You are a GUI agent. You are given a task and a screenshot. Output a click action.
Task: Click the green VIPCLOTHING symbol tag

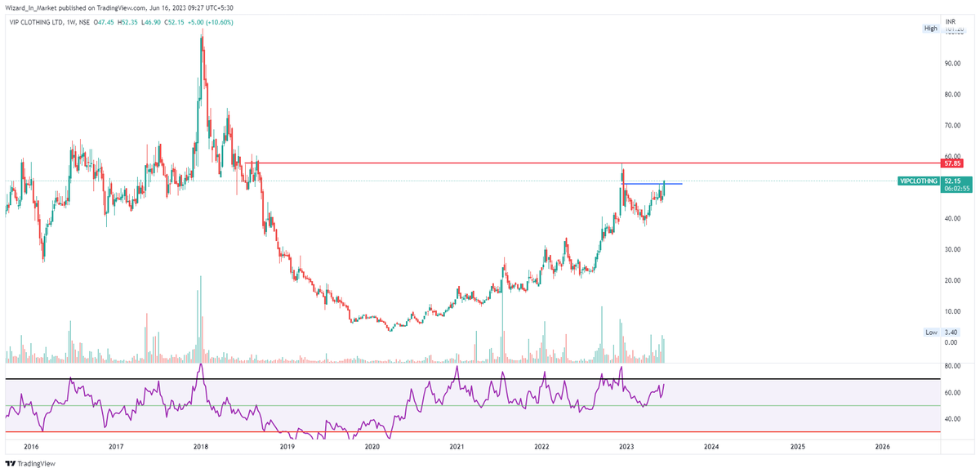(x=918, y=181)
